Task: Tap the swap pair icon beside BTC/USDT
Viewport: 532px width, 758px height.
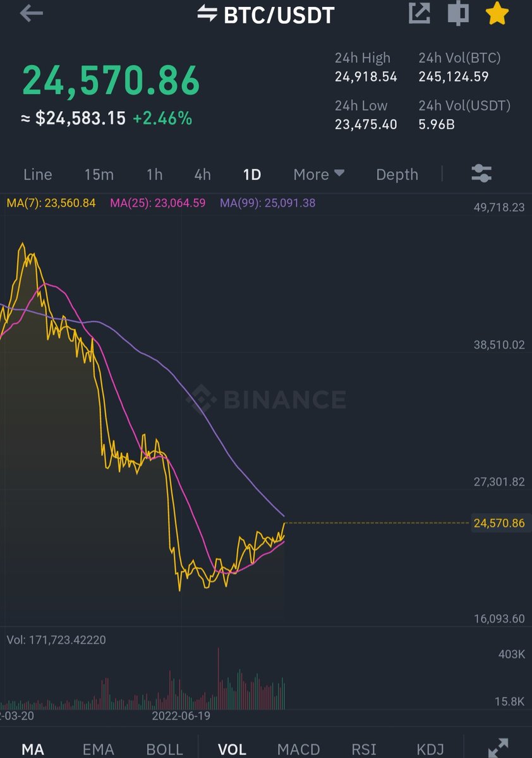Action: pyautogui.click(x=207, y=13)
